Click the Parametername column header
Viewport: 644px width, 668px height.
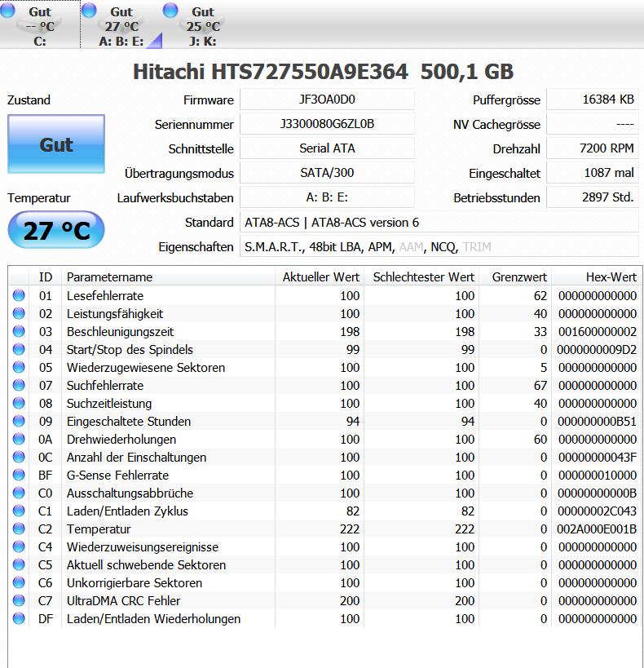point(168,277)
